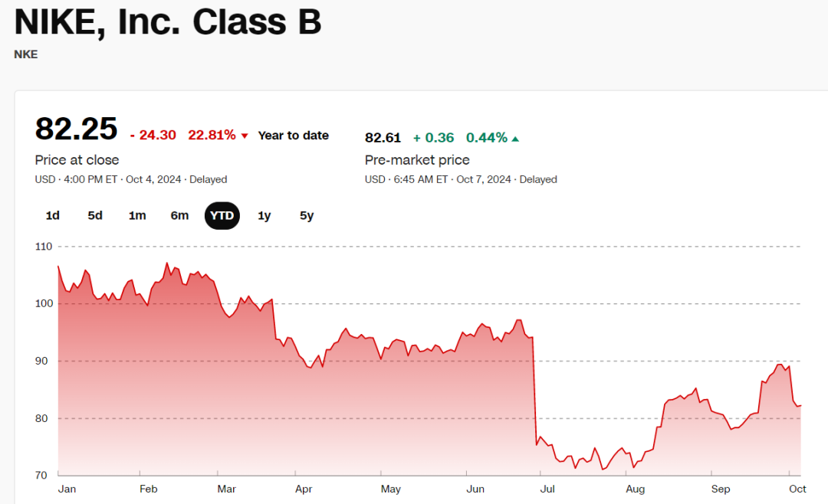The image size is (828, 504).
Task: Click the NIKE, Inc. Class B heading
Action: point(168,21)
